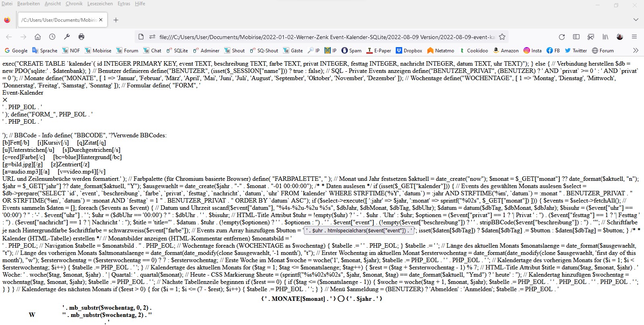Close the Mobirise file tab
Image resolution: width=644 pixels, height=325 pixels.
(x=101, y=20)
